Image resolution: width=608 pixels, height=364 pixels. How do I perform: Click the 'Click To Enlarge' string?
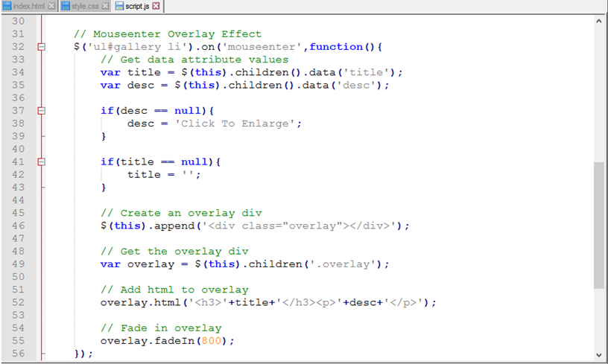[x=235, y=124]
